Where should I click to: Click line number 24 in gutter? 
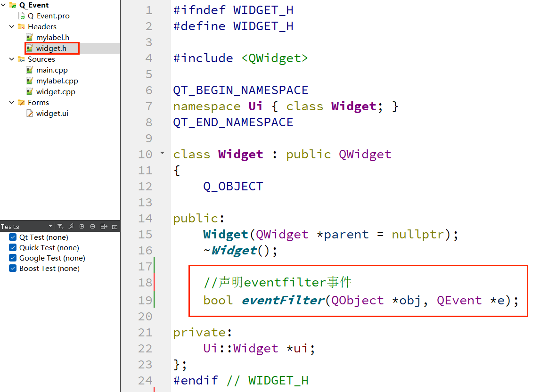(x=145, y=380)
